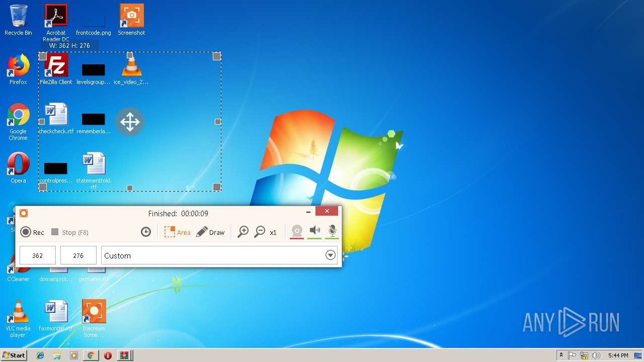Click the recorder logo in panel corner
The height and width of the screenshot is (362, 644).
coord(24,213)
